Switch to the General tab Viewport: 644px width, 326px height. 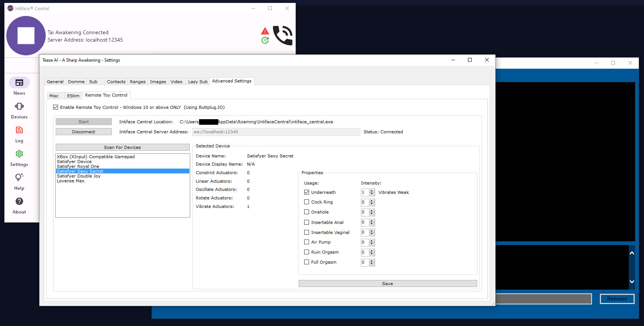(x=55, y=82)
